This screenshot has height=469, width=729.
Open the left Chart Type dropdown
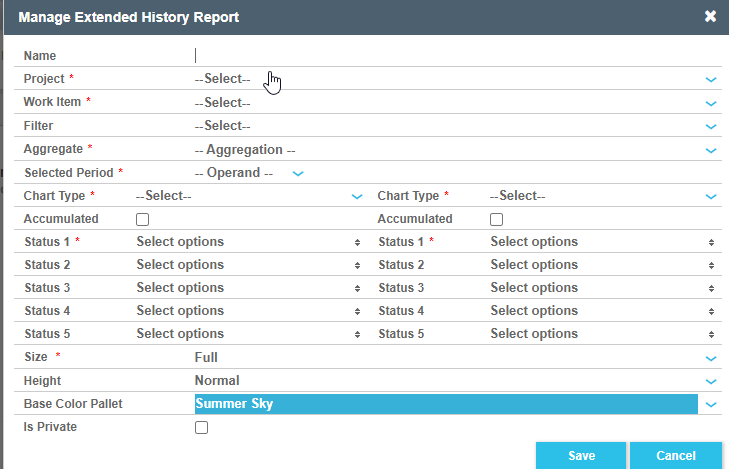coord(249,196)
